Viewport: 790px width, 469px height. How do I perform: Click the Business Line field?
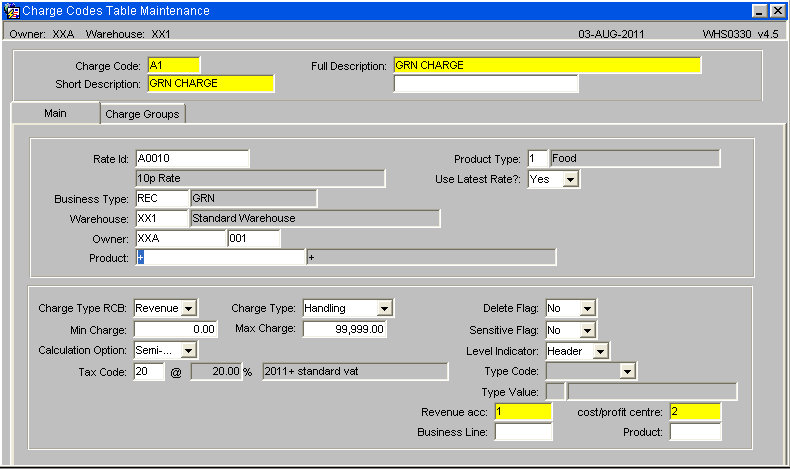[523, 432]
